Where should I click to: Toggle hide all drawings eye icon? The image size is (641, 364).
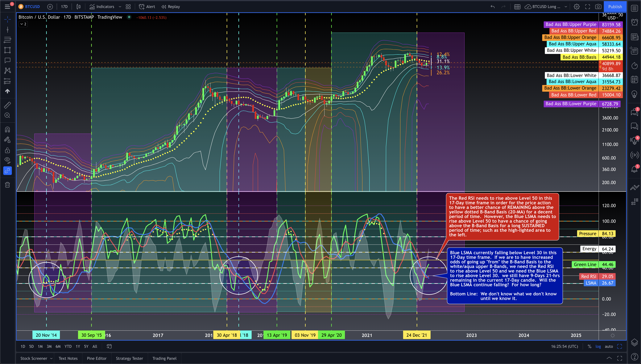[x=7, y=160]
